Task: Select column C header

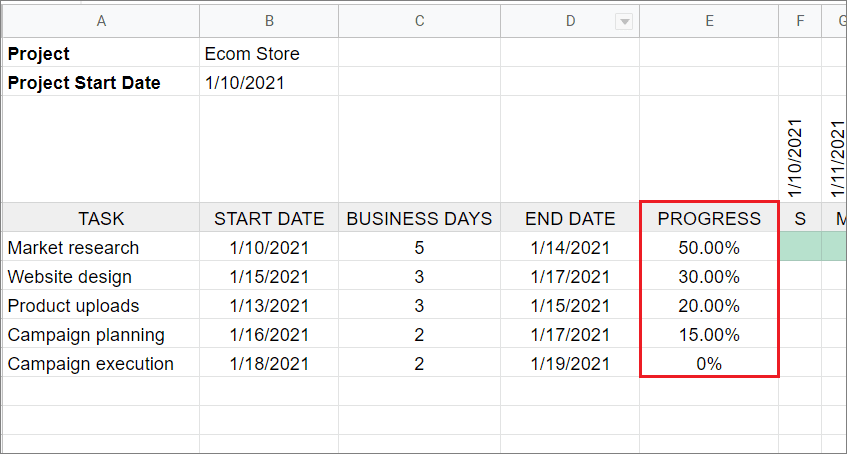Action: point(419,21)
